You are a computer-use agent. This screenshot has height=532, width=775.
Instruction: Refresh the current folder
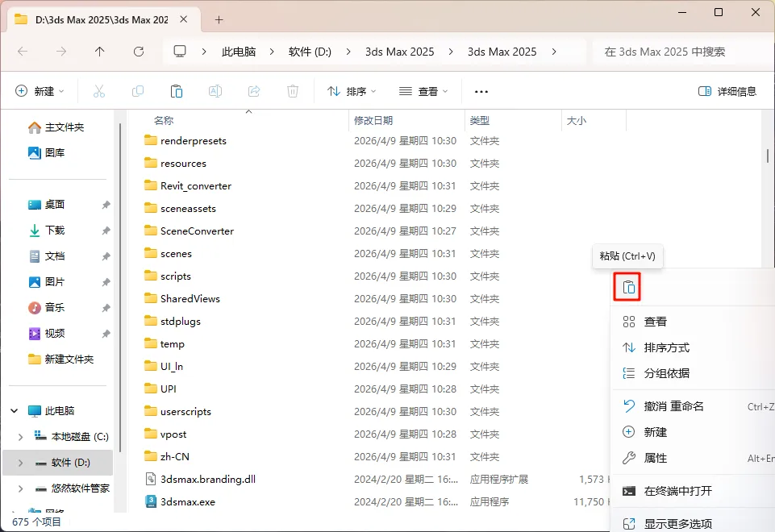pyautogui.click(x=139, y=52)
